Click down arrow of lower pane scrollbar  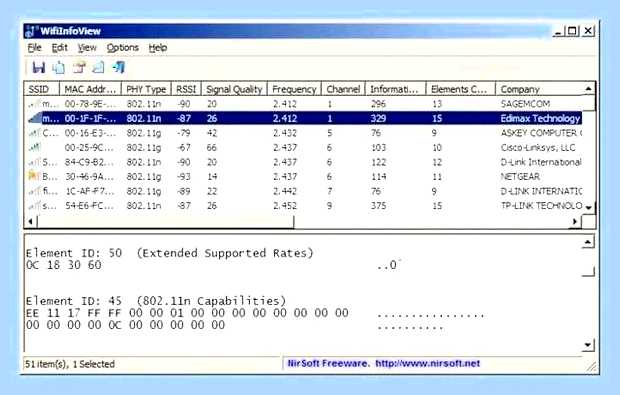point(588,345)
